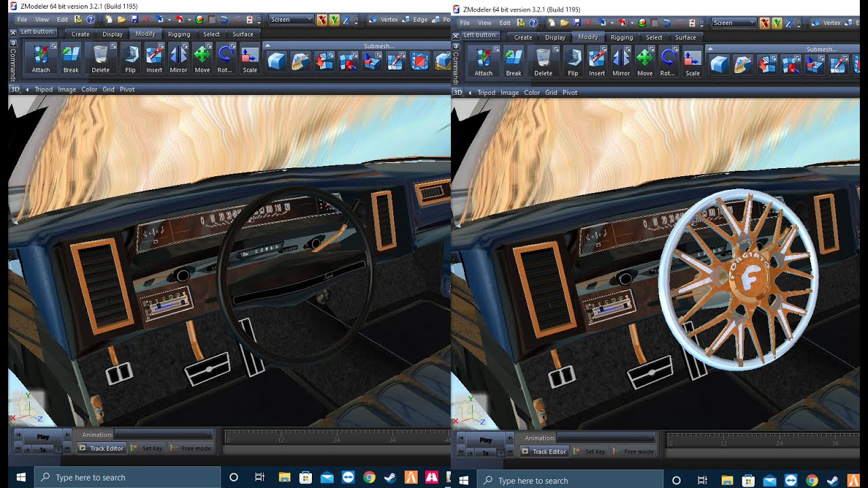Screen dimensions: 868x488
Task: Select the Rotate tool in right window
Action: pos(668,62)
